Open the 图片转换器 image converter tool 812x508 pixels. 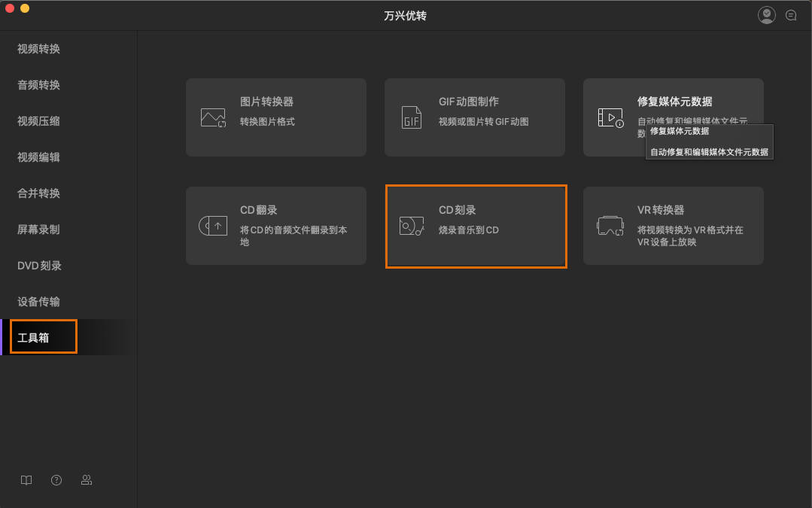pos(276,117)
